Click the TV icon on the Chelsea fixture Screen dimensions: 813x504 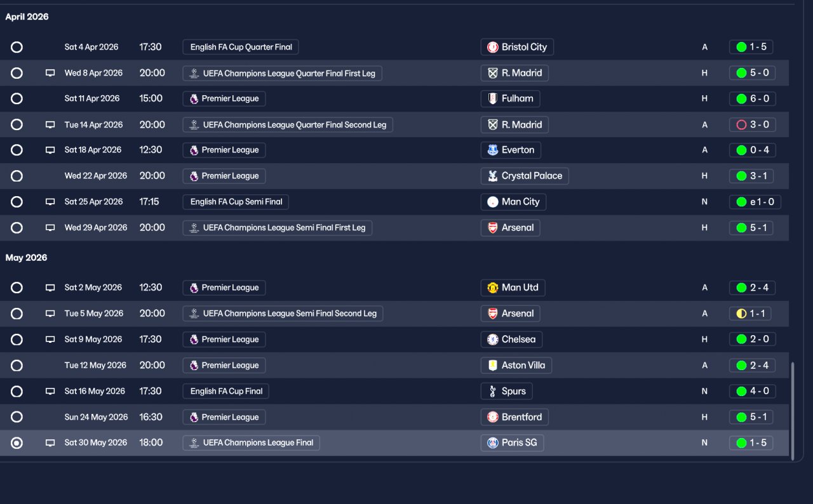(x=50, y=340)
